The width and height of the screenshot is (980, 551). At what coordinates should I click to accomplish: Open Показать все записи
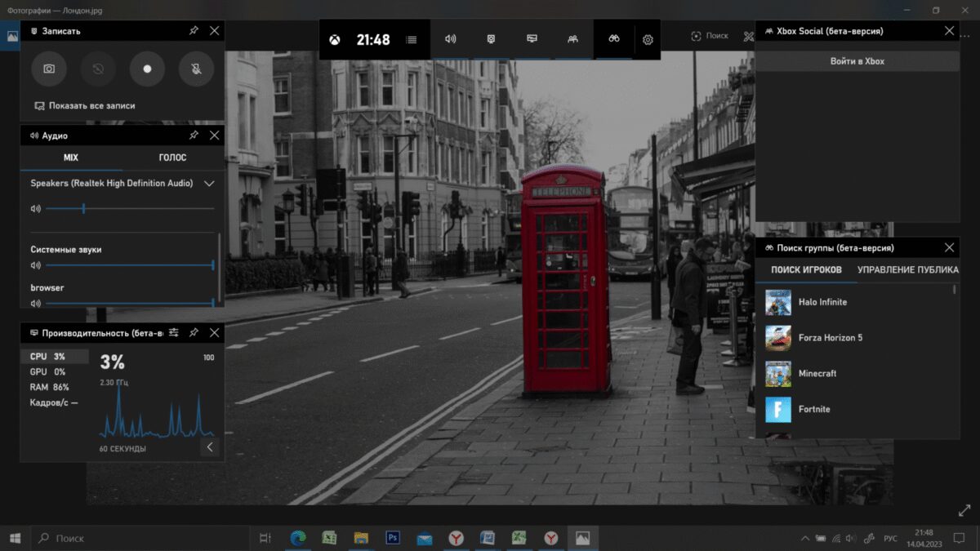(x=90, y=105)
